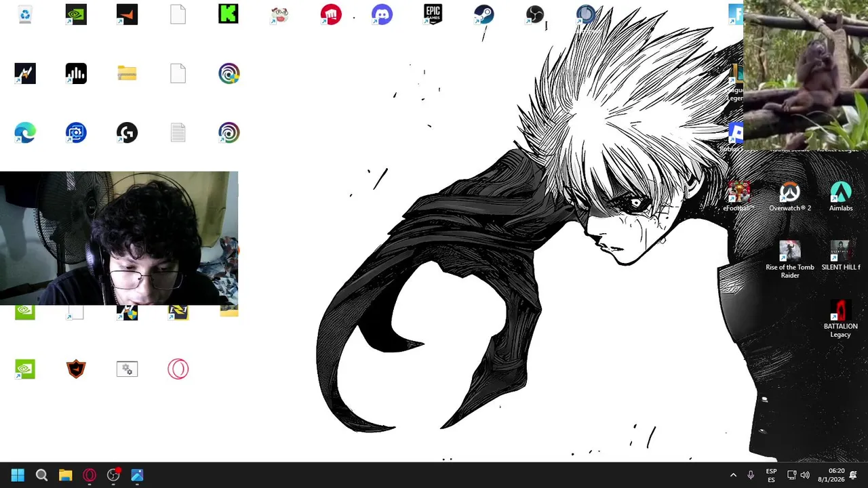Screen dimensions: 868x488
Task: Select the lined text document file icon
Action: pos(178,132)
